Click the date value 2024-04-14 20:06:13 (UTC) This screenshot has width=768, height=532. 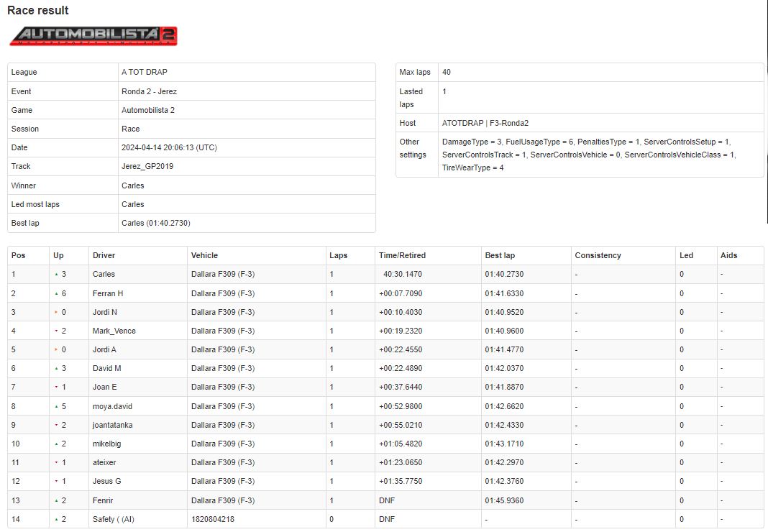click(x=169, y=147)
